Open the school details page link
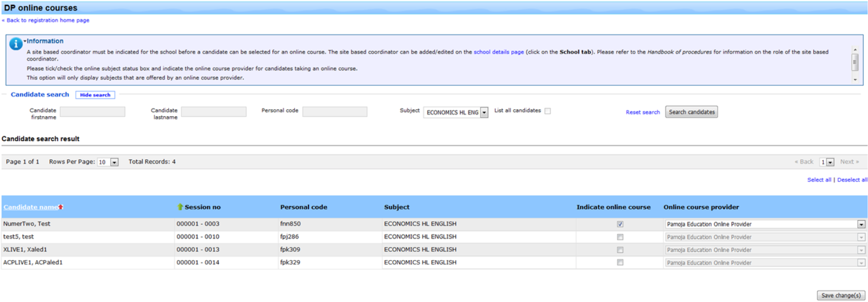The height and width of the screenshot is (302, 868). [498, 52]
